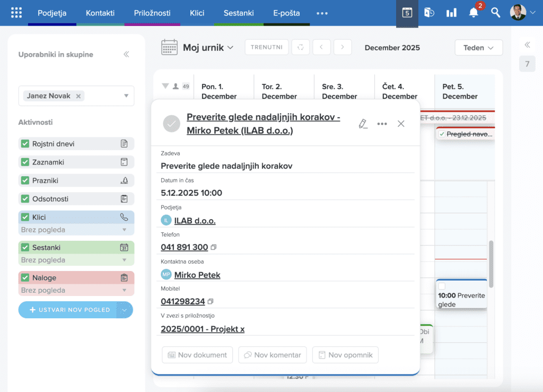Screen dimensions: 543x392
Task: Disable the Klici activity checkbox
Action: coord(25,217)
